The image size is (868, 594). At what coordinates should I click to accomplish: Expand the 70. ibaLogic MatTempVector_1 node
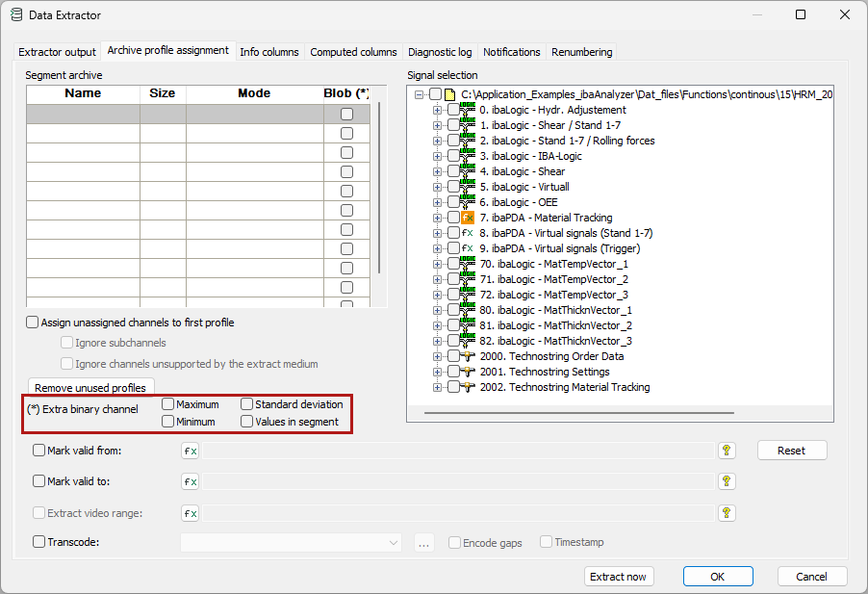(437, 264)
